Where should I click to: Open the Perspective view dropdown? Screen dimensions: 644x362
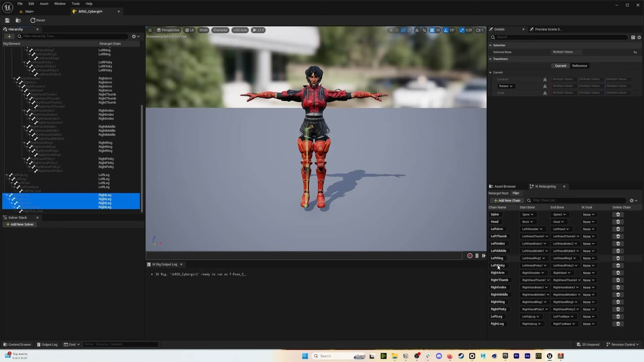169,30
